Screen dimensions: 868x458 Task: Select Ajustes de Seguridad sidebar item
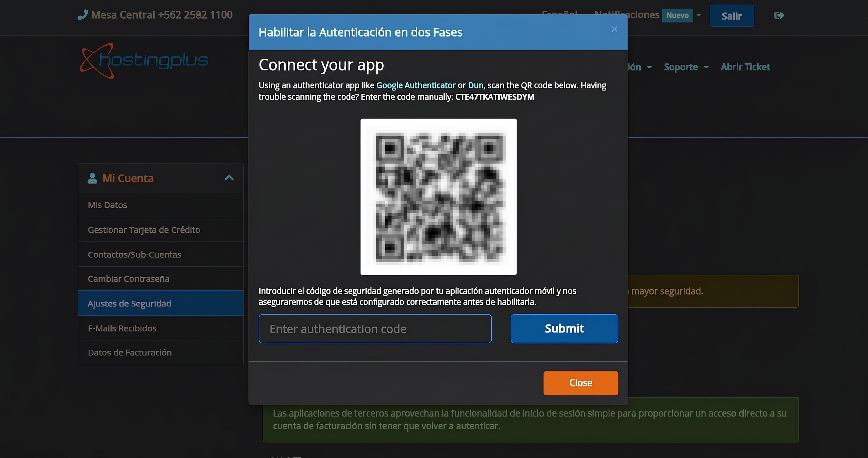[x=161, y=303]
